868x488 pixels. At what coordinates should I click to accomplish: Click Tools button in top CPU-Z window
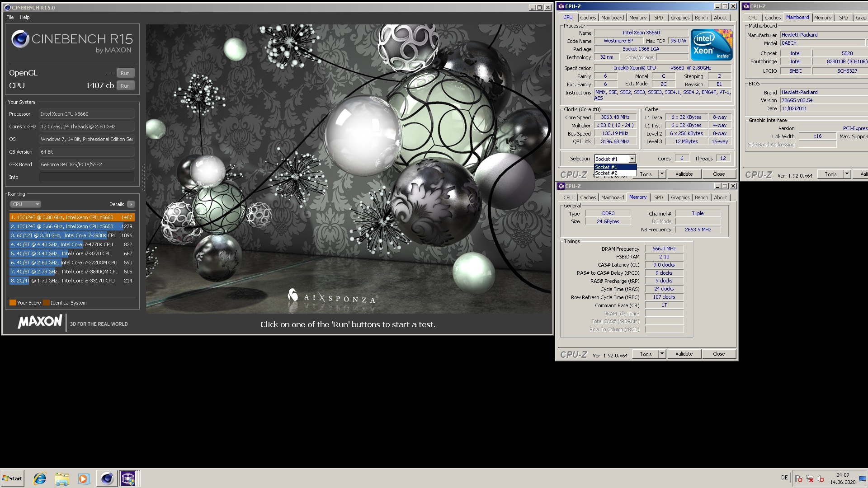[646, 174]
